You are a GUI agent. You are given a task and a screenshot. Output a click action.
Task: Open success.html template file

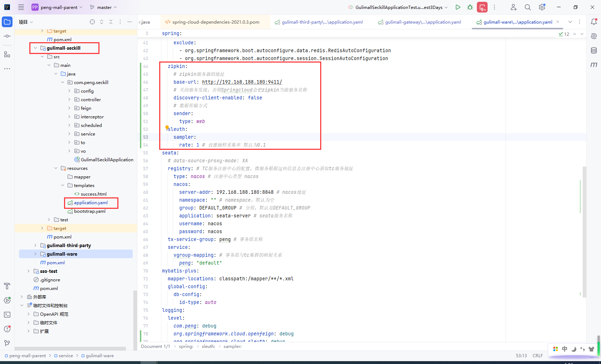point(90,194)
